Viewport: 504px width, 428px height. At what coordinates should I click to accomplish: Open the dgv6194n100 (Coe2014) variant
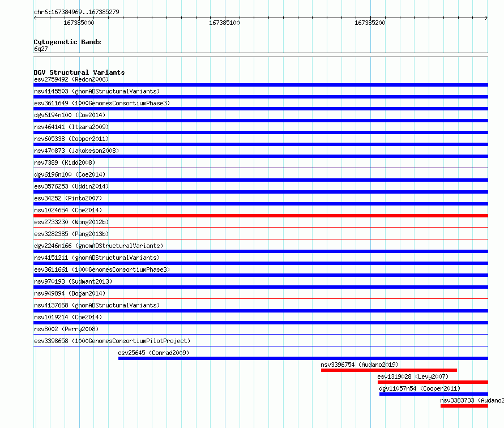pyautogui.click(x=70, y=115)
